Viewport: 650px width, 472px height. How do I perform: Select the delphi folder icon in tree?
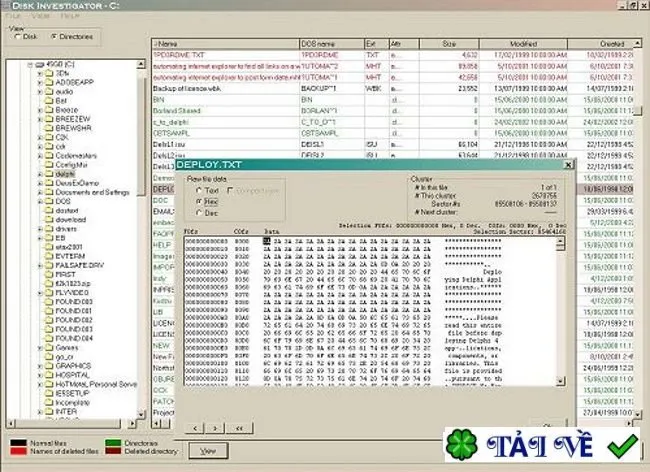[49, 174]
